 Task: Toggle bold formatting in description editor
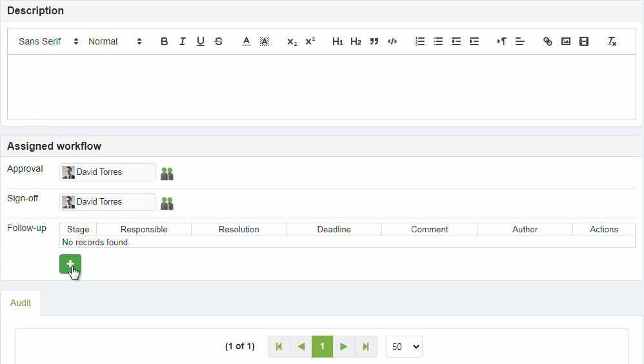pos(165,41)
